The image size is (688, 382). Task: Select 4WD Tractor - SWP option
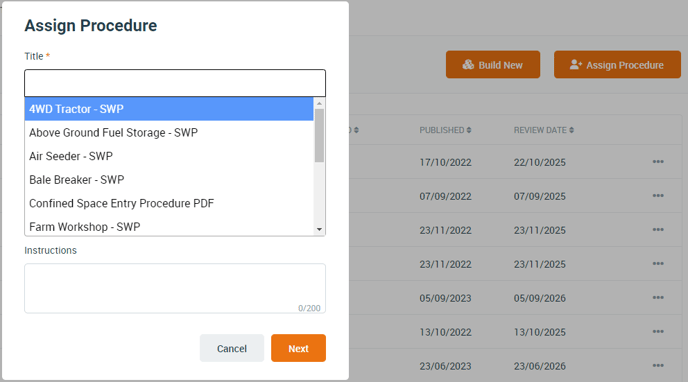coord(169,109)
